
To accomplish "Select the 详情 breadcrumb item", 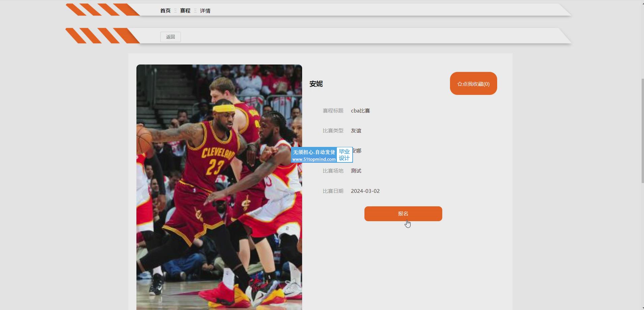I will [x=205, y=11].
